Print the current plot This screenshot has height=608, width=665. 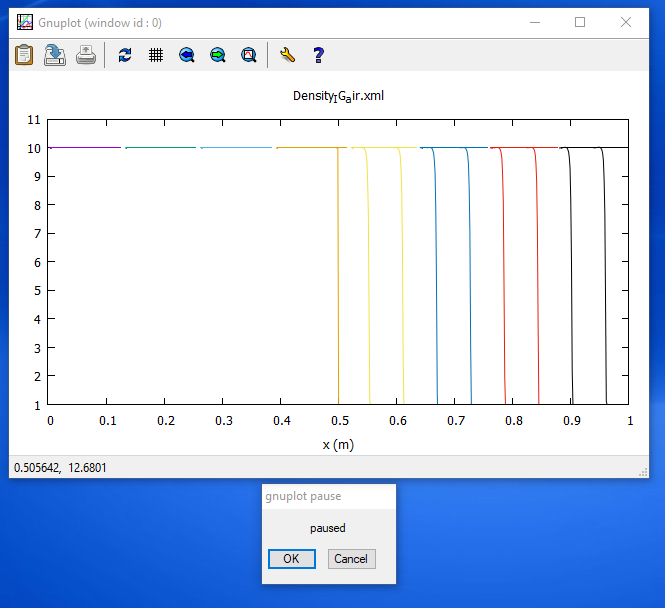[x=86, y=55]
